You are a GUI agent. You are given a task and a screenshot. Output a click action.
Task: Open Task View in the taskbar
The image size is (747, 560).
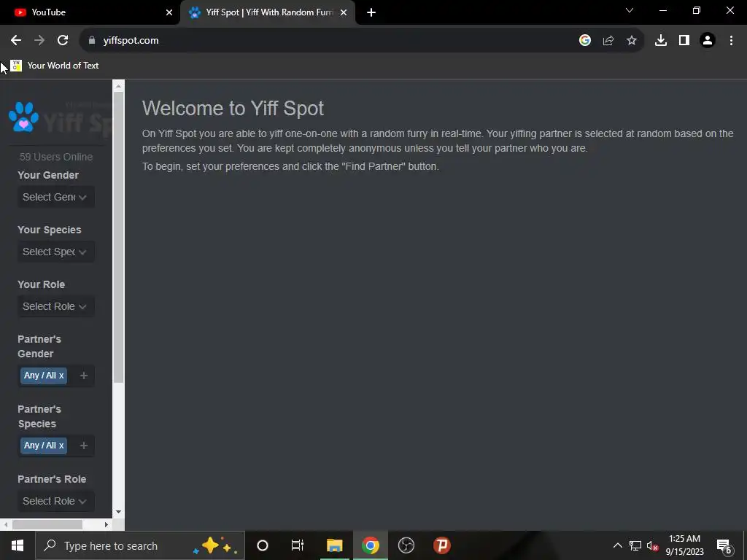[298, 545]
